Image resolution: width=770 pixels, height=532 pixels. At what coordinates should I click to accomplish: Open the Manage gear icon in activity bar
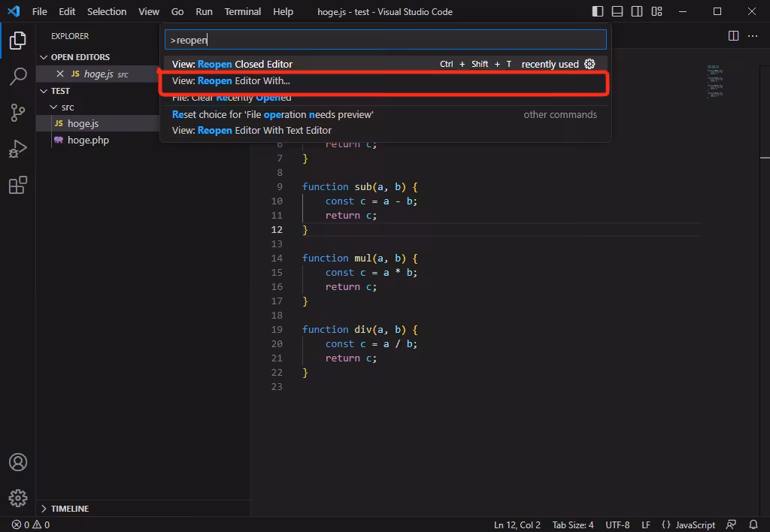click(x=18, y=498)
